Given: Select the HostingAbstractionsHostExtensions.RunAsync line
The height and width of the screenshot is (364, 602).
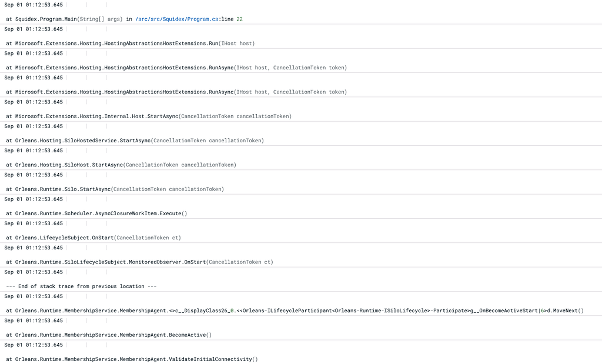Looking at the screenshot, I should click(147, 67).
